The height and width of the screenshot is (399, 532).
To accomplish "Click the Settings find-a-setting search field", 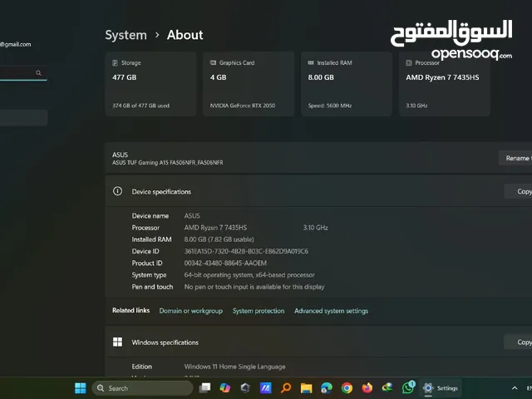I will click(23, 72).
